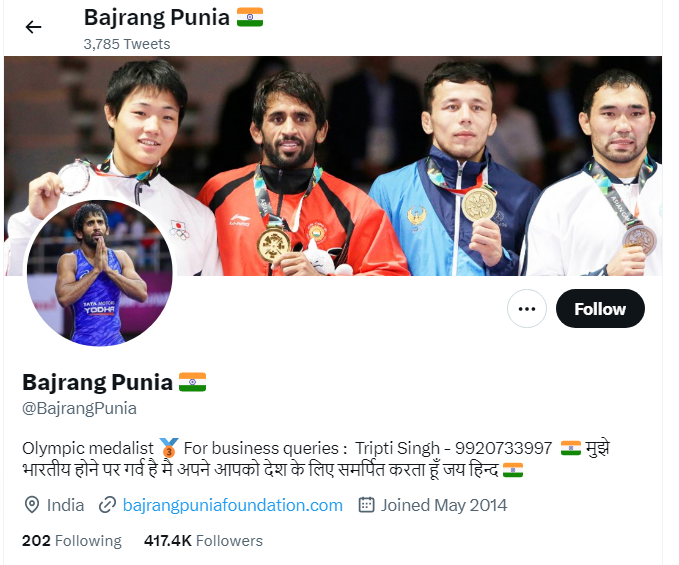The image size is (679, 565).
Task: Open the three-dots more options button
Action: pyautogui.click(x=527, y=309)
